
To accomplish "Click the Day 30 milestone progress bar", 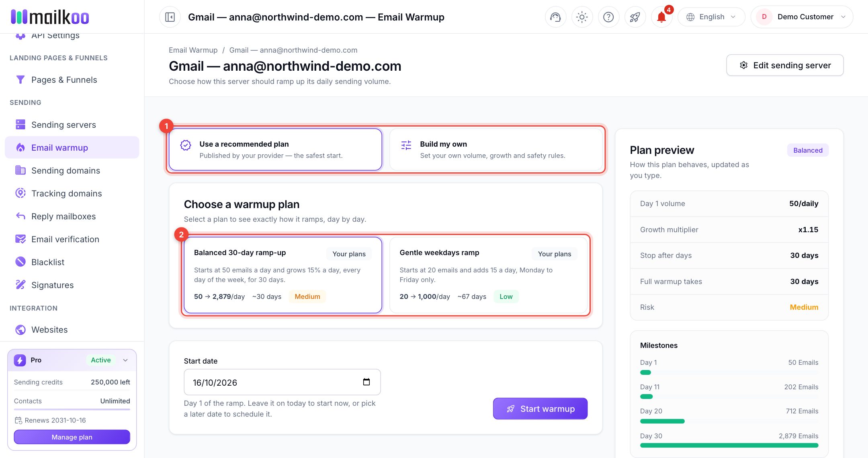I will pos(729,445).
